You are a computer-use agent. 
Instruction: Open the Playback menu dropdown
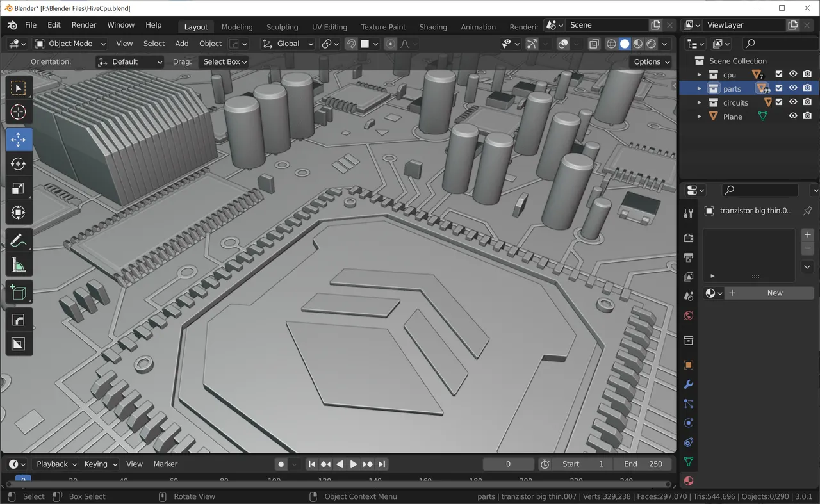pos(56,464)
